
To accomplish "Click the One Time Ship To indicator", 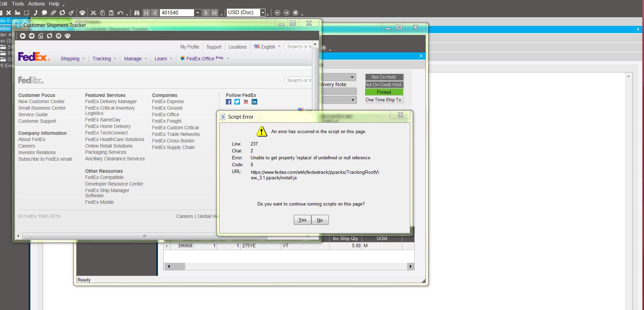I will [x=384, y=100].
